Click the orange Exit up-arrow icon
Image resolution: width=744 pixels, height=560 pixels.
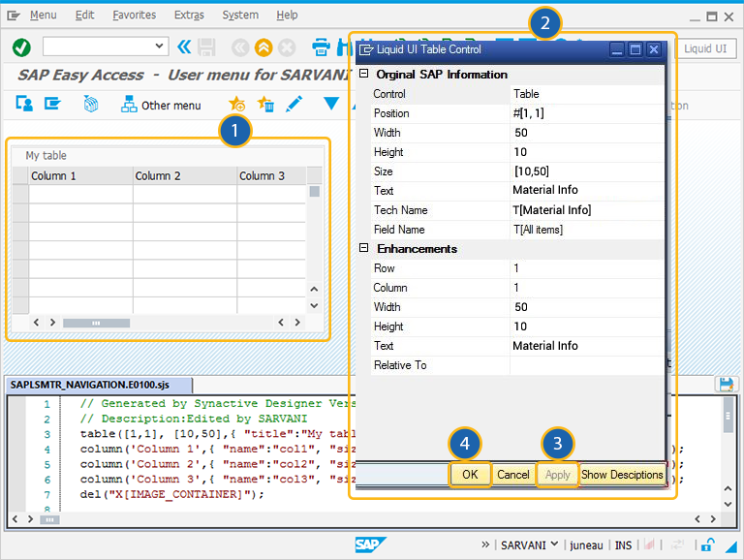pyautogui.click(x=263, y=47)
